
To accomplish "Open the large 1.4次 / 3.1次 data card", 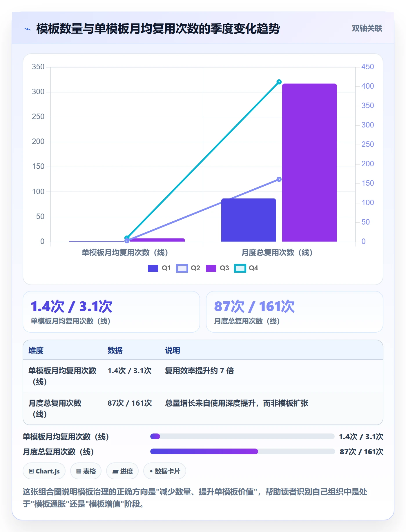I will click(111, 312).
